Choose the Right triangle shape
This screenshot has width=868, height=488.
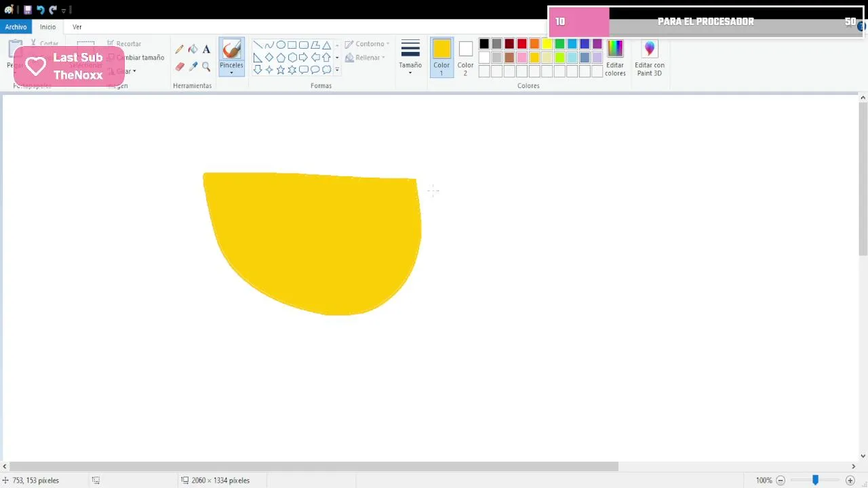pyautogui.click(x=258, y=58)
